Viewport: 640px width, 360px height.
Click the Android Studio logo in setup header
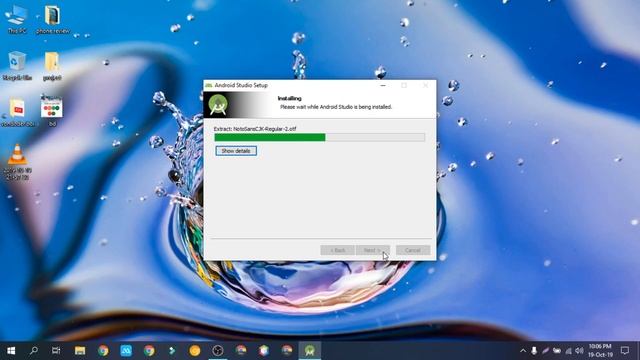click(218, 105)
